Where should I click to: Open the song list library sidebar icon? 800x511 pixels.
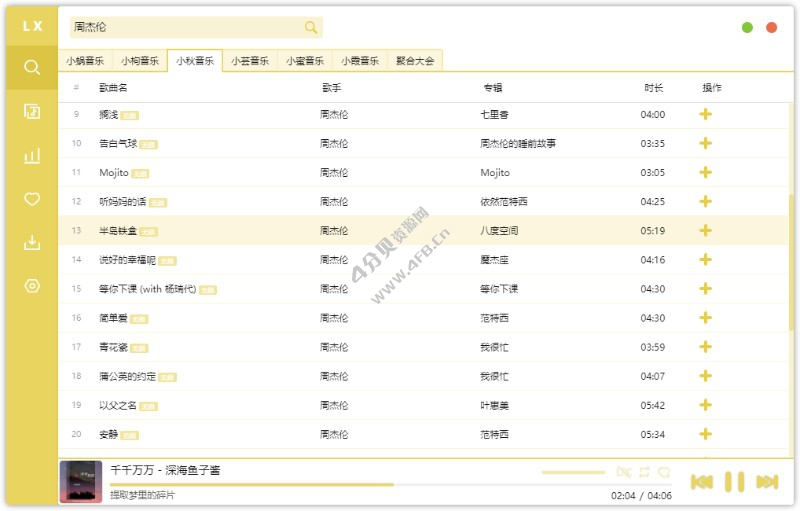32,111
